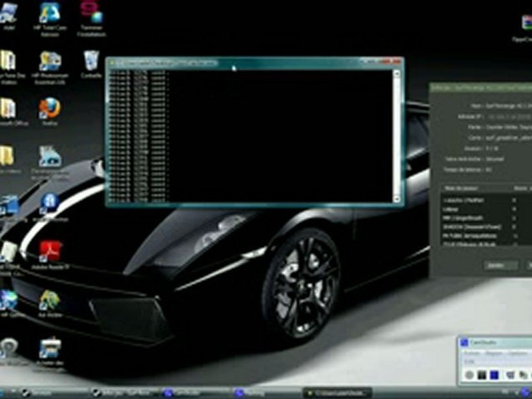Click the console window's scroll-down arrow
The height and width of the screenshot is (399, 532).
pyautogui.click(x=397, y=199)
